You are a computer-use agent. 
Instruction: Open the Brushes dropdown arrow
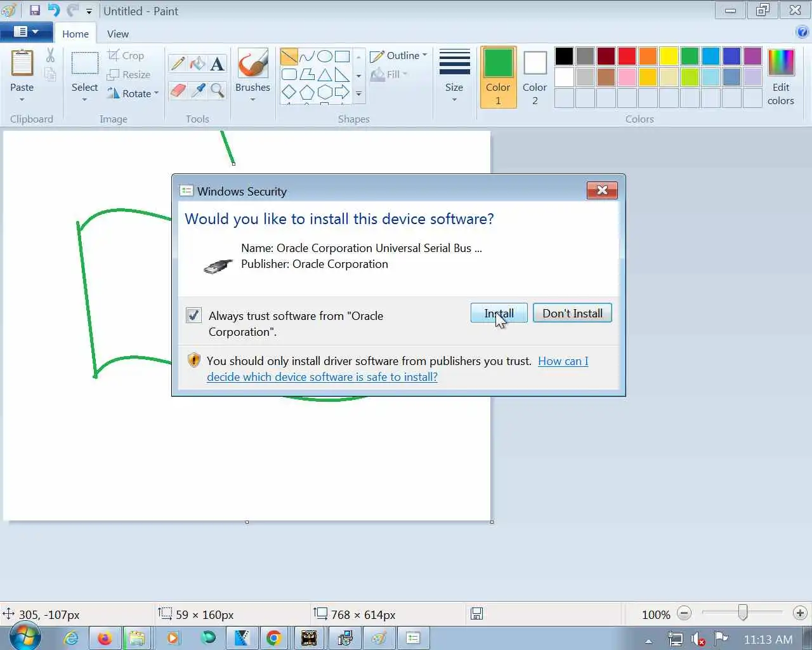252,100
